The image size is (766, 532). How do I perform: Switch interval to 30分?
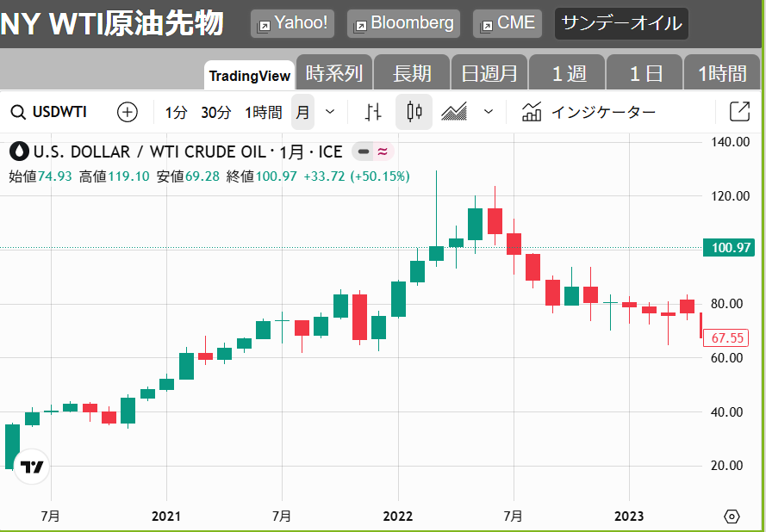(x=216, y=112)
